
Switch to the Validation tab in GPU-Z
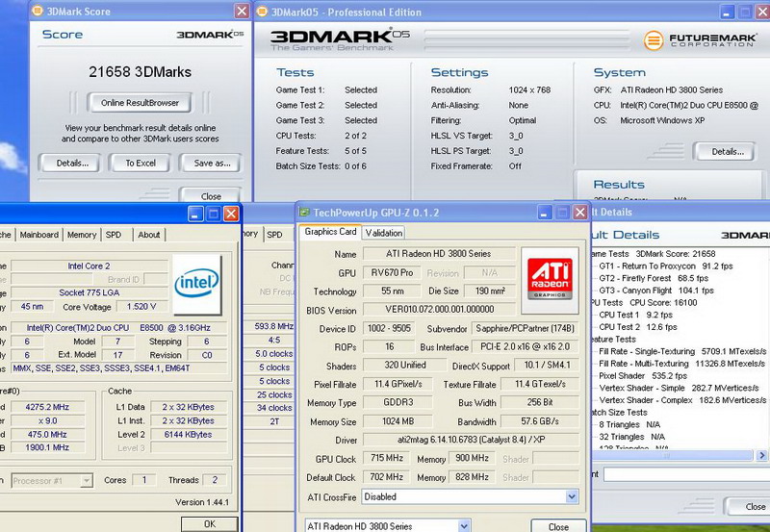coord(384,233)
